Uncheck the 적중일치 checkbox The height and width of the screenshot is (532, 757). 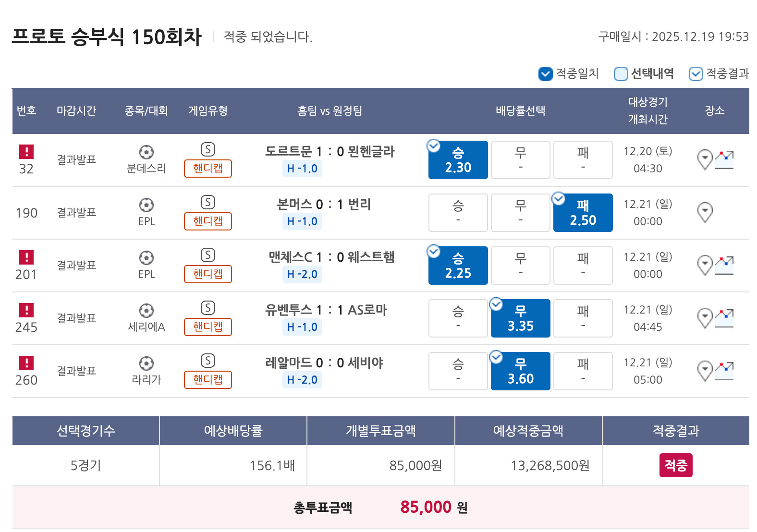point(545,74)
